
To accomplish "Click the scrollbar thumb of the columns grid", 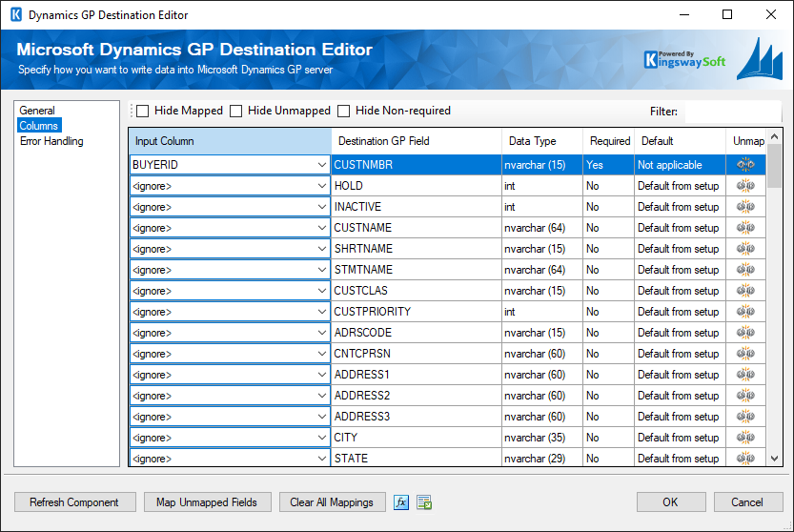I will point(774,166).
